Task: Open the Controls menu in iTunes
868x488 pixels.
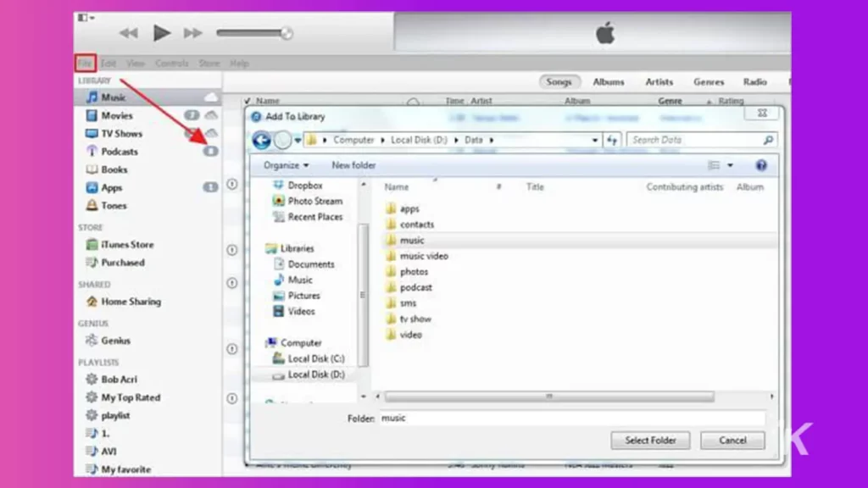Action: (171, 63)
